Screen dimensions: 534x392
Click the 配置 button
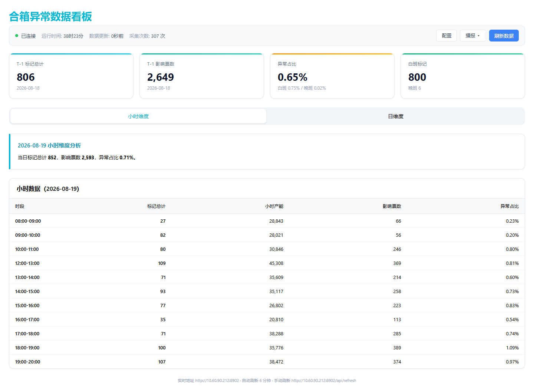pyautogui.click(x=446, y=36)
